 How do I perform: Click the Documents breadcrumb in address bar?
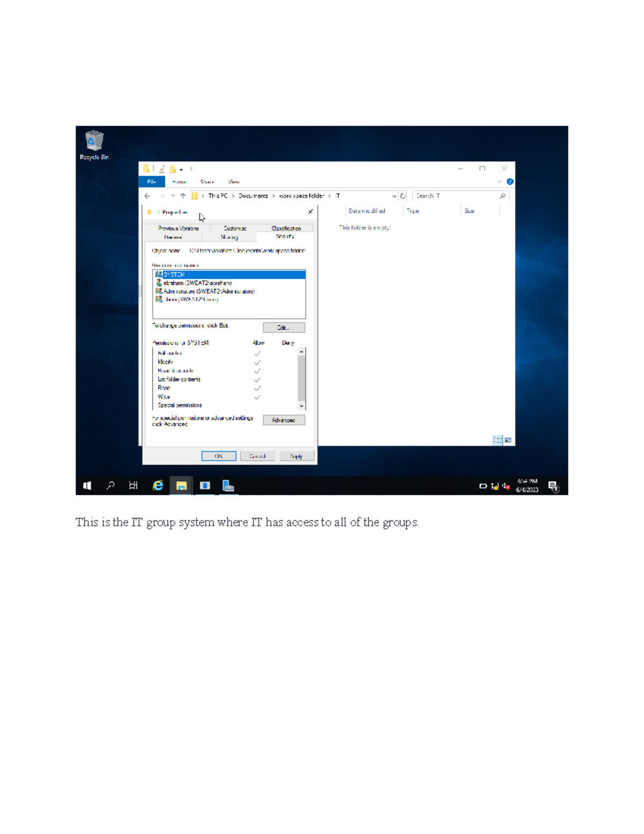point(253,196)
